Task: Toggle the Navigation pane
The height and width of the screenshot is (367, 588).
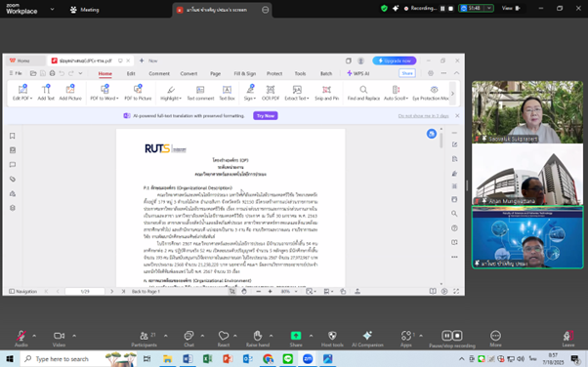Action: point(22,291)
